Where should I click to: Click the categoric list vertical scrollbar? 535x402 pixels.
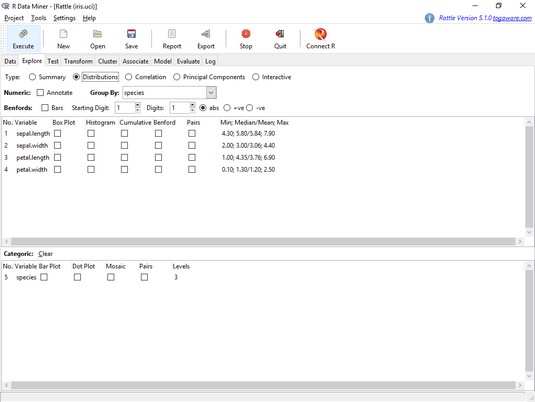tap(529, 321)
